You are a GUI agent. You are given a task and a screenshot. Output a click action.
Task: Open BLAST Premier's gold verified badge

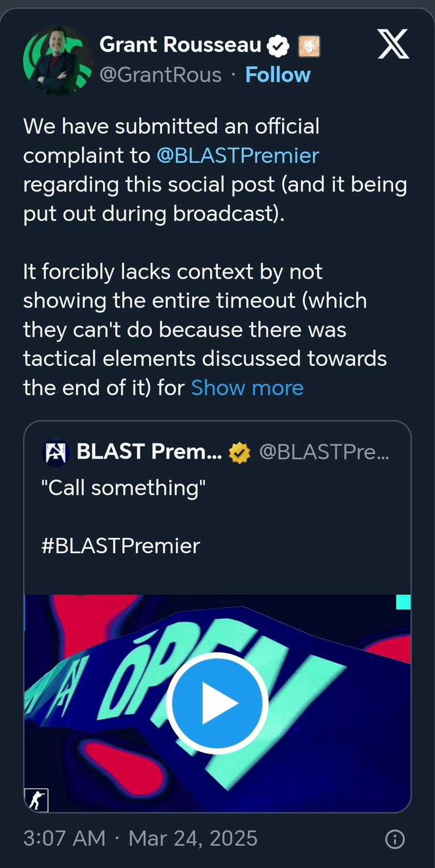pos(239,452)
